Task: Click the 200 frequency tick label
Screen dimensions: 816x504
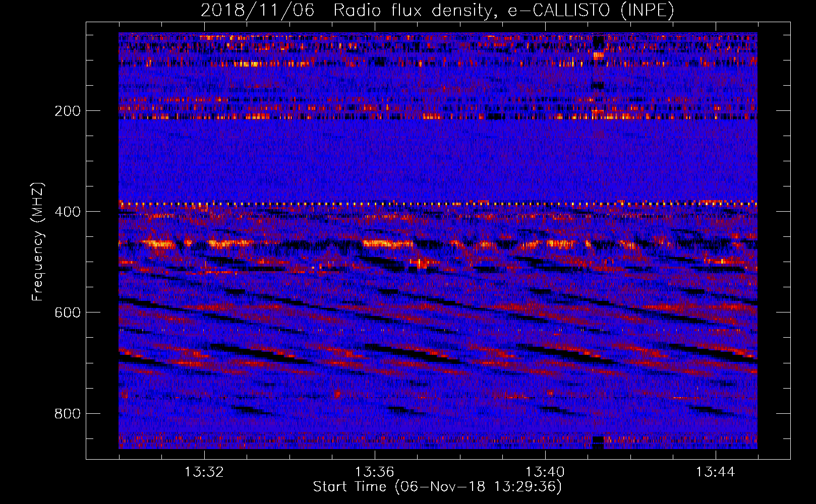Action: click(x=68, y=111)
